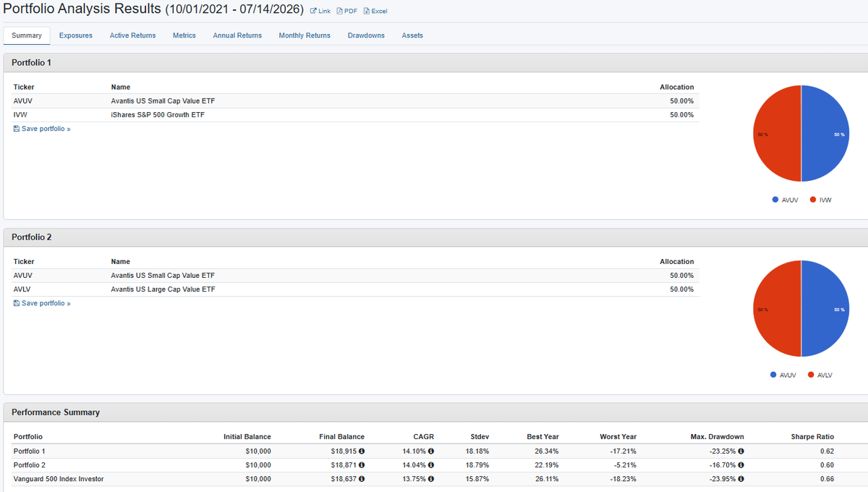The width and height of the screenshot is (868, 492).
Task: Click the iShares S&P 500 Growth ETF name
Action: [158, 114]
